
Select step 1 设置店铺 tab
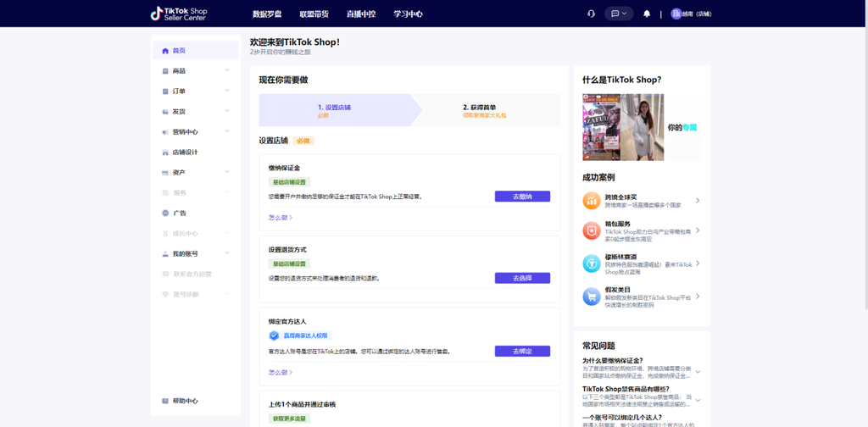click(341, 110)
